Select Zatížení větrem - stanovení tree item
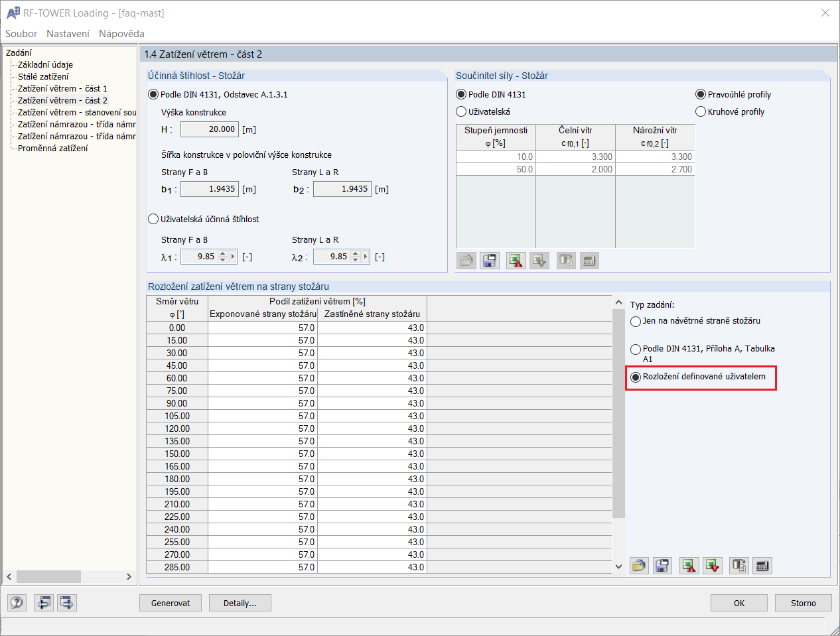The image size is (840, 636). pyautogui.click(x=77, y=112)
